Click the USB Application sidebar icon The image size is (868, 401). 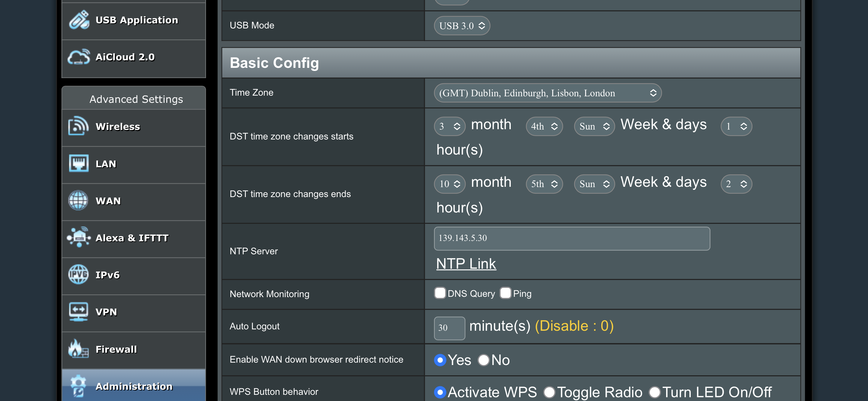click(x=79, y=20)
